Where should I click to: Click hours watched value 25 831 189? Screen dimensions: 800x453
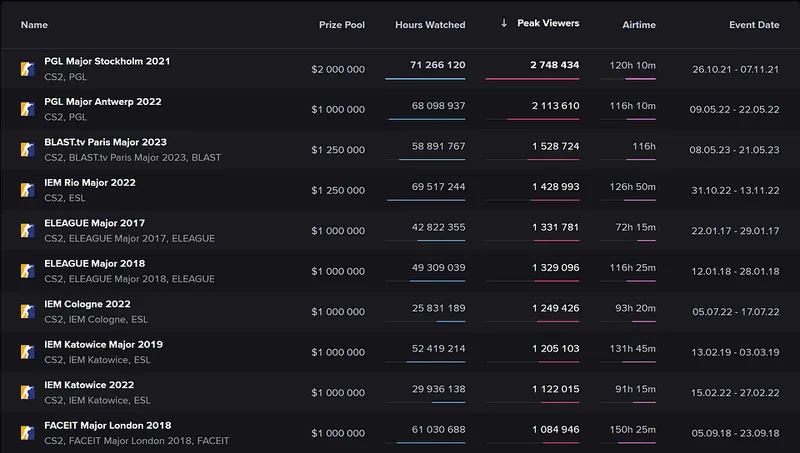[438, 308]
